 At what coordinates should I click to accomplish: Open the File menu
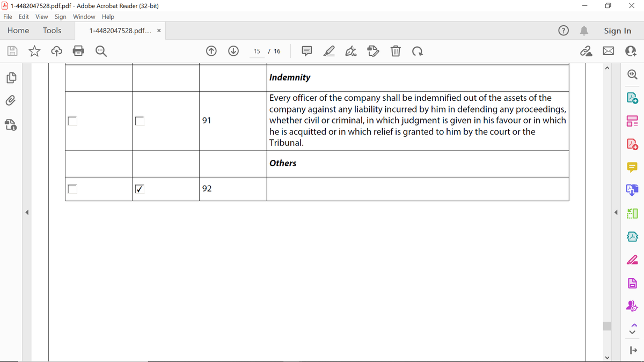coord(8,17)
